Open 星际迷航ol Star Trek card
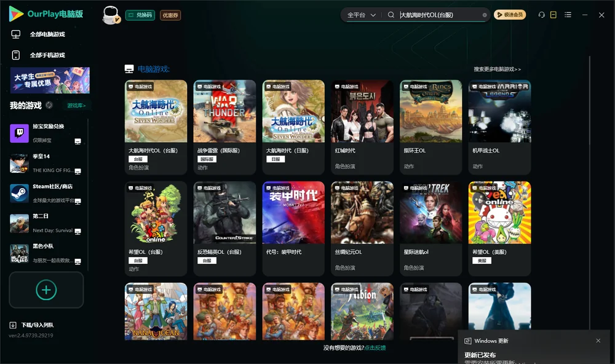The height and width of the screenshot is (364, 615). coord(431,229)
